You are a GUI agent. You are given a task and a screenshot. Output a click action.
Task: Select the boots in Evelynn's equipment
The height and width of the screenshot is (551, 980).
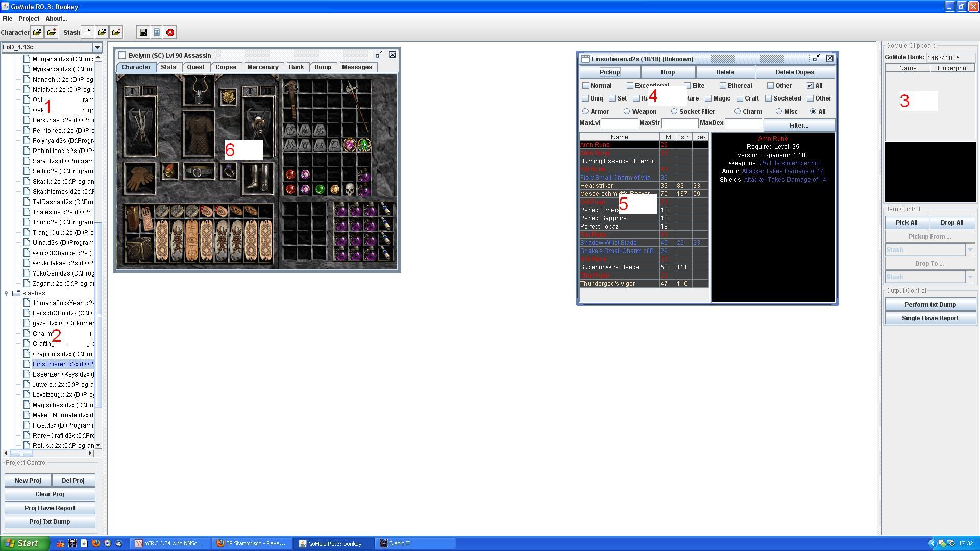click(x=257, y=178)
